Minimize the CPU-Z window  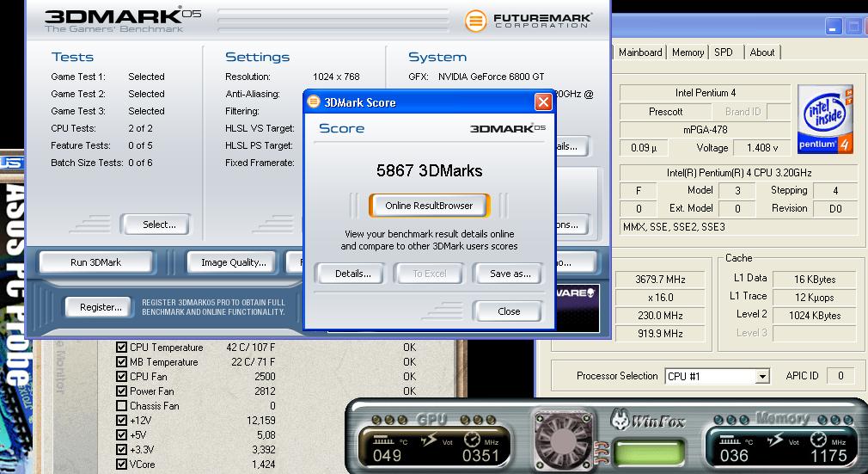coord(834,26)
